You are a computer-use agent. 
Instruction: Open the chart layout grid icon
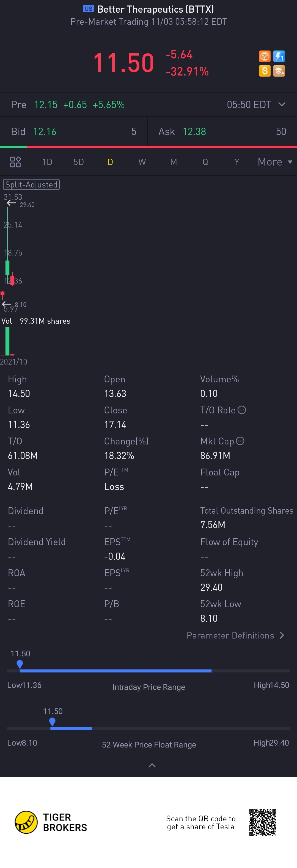15,162
